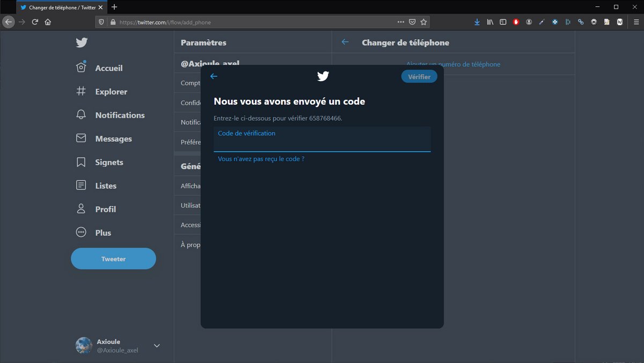This screenshot has width=644, height=363.
Task: Click the 'Nous vous avons envoyé un code' heading
Action: tap(289, 101)
